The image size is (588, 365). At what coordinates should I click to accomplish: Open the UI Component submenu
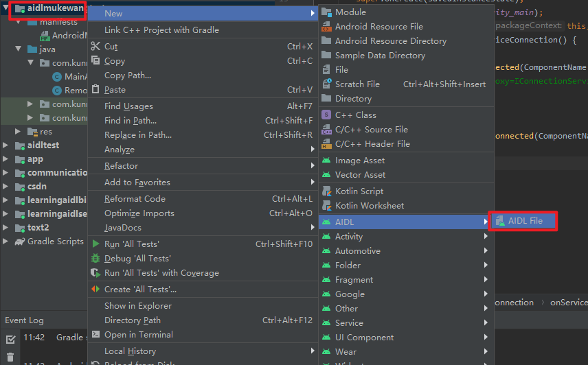coord(406,338)
